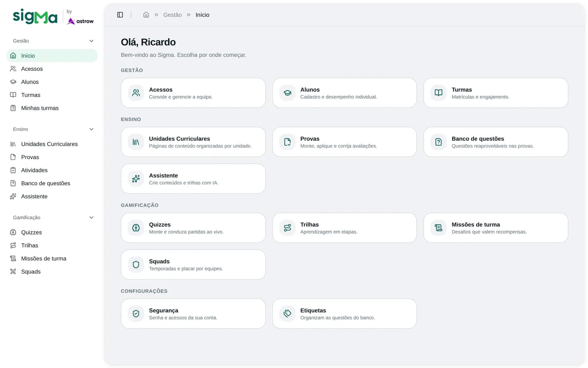Click the Gestão breadcrumb link
This screenshot has width=588, height=368.
coord(172,15)
